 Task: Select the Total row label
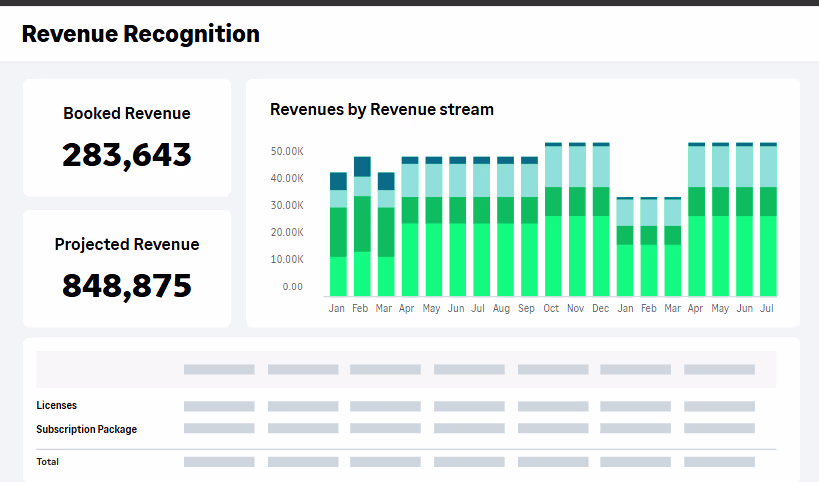pos(48,462)
